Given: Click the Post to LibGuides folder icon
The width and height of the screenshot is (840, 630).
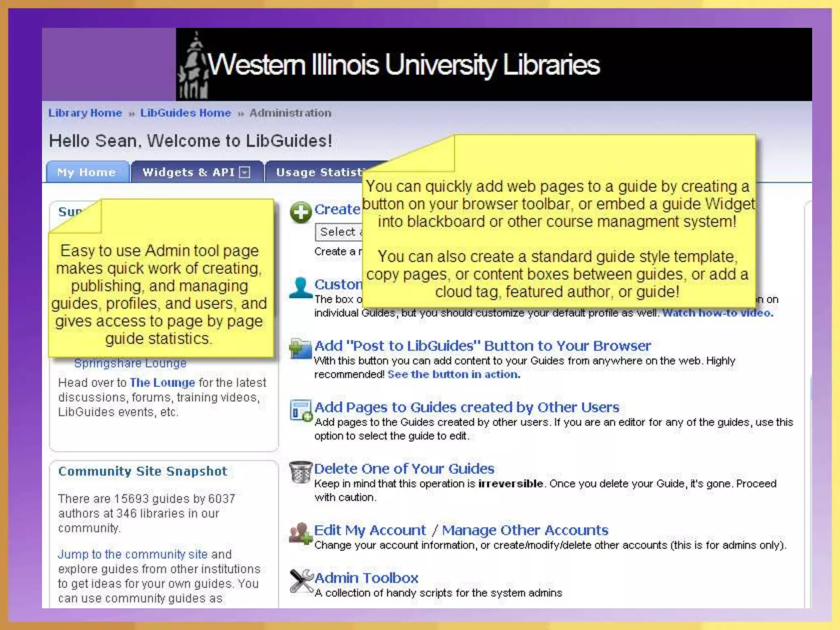Looking at the screenshot, I should tap(301, 349).
